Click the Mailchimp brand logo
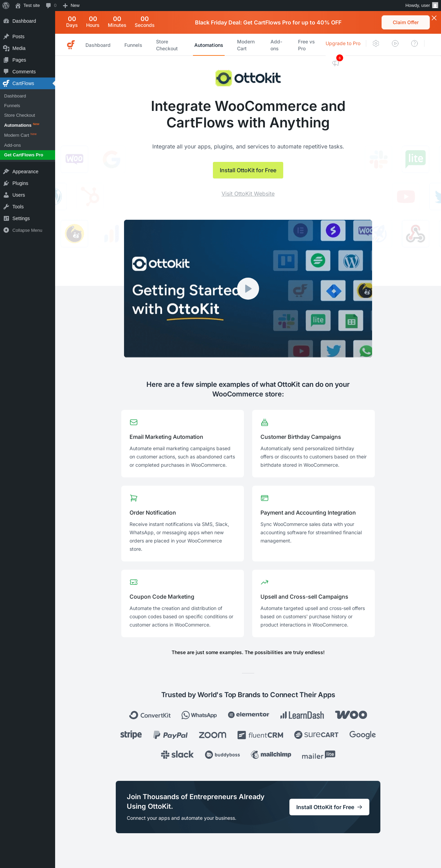 click(271, 755)
